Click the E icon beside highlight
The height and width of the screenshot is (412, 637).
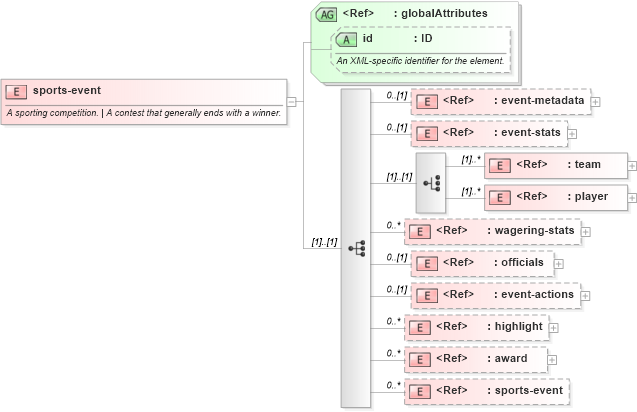[420, 327]
